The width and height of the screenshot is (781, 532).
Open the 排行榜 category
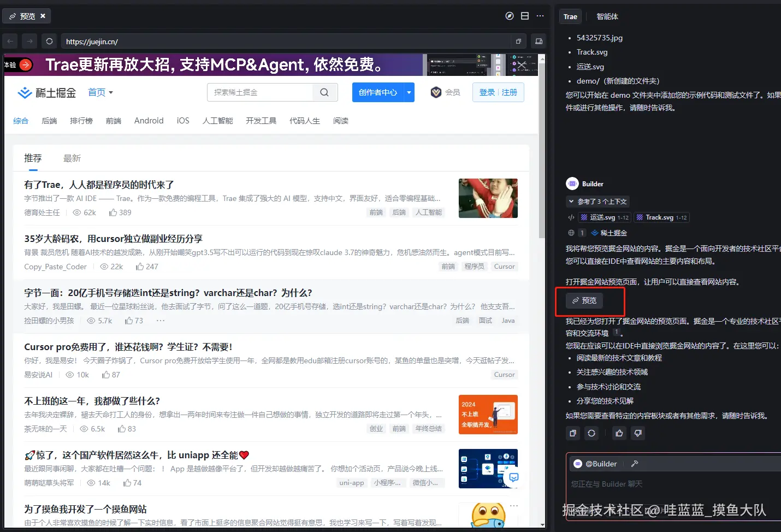[x=81, y=121]
